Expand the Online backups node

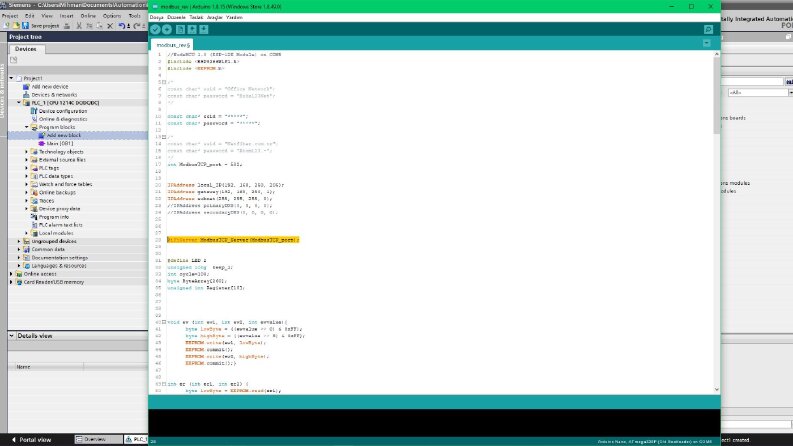tap(27, 192)
